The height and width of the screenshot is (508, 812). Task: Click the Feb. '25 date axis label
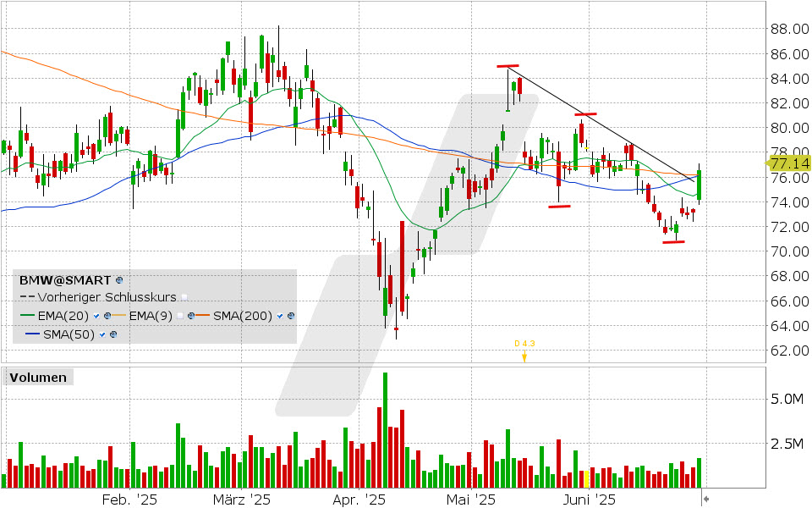coord(129,500)
